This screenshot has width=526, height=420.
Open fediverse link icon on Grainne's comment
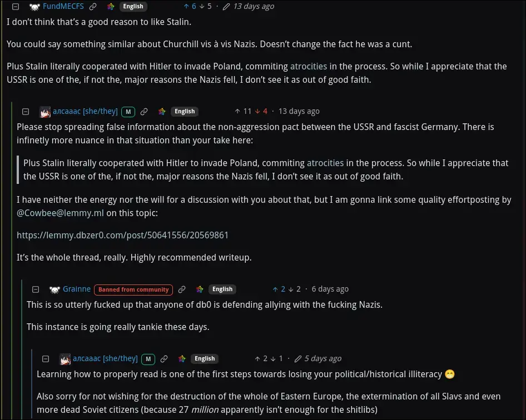[200, 289]
